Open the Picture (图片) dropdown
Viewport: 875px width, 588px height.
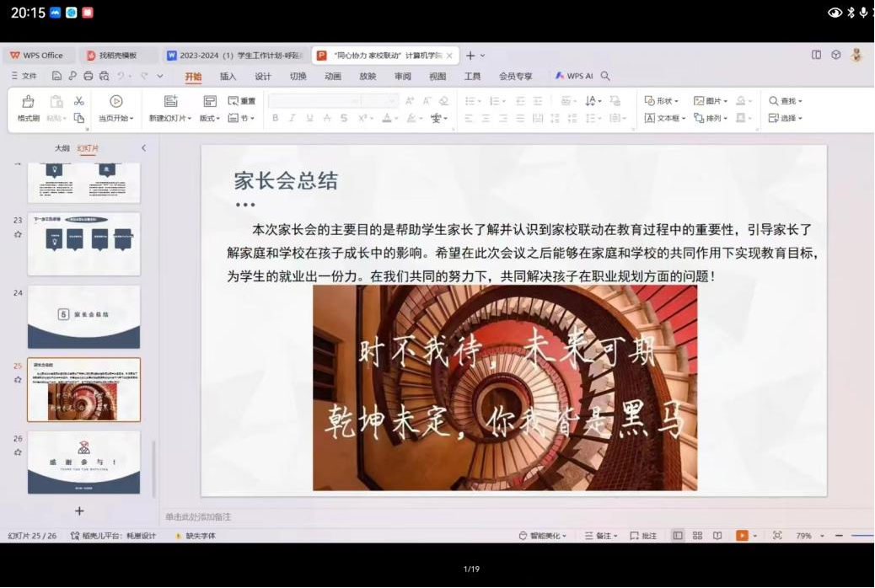click(x=711, y=101)
